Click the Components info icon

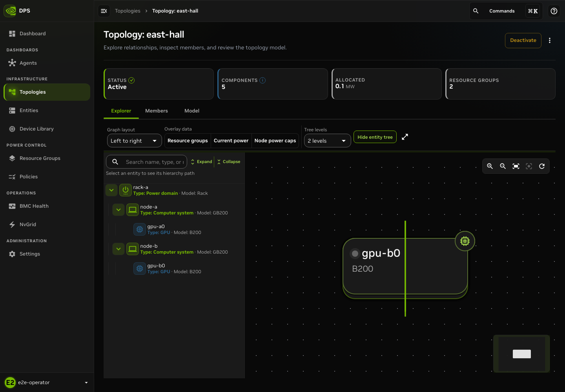[263, 80]
